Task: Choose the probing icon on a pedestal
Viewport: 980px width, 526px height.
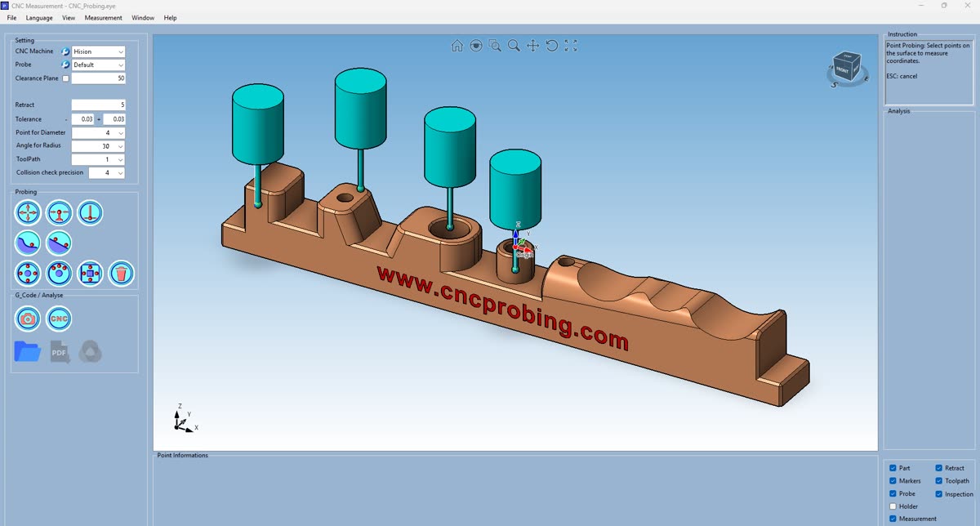Action: pyautogui.click(x=59, y=213)
